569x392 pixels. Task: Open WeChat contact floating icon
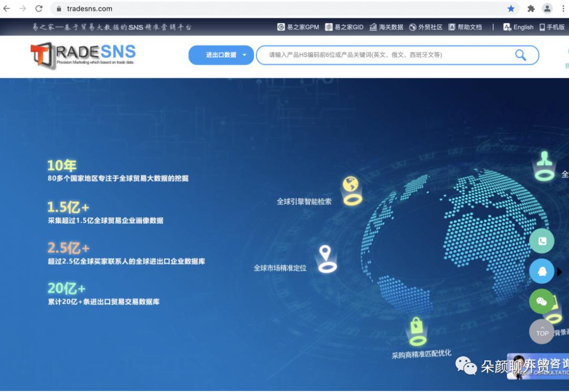542,302
